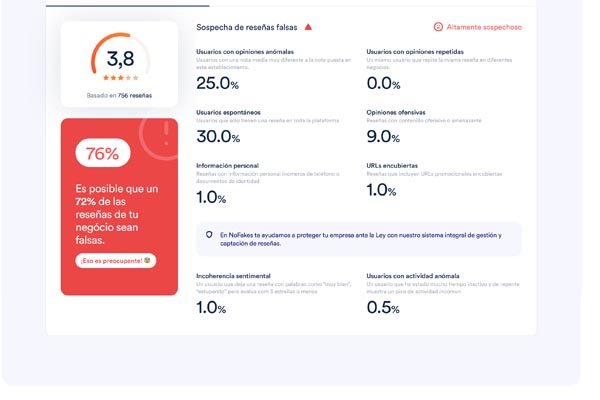The height and width of the screenshot is (400, 600).
Task: Click the shield icon in NoFakes banner
Action: pyautogui.click(x=206, y=235)
